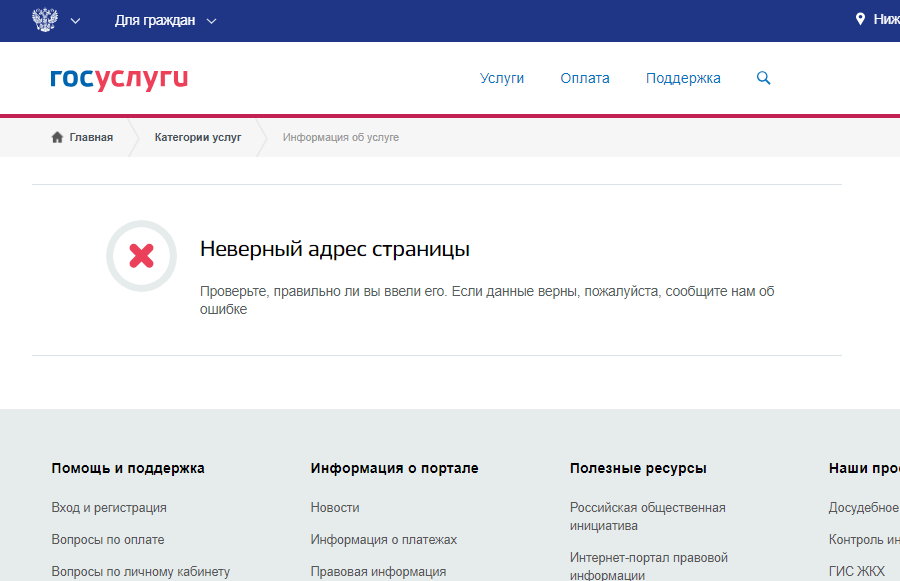Click the red cross error icon
Image resolution: width=900 pixels, height=581 pixels.
[141, 256]
